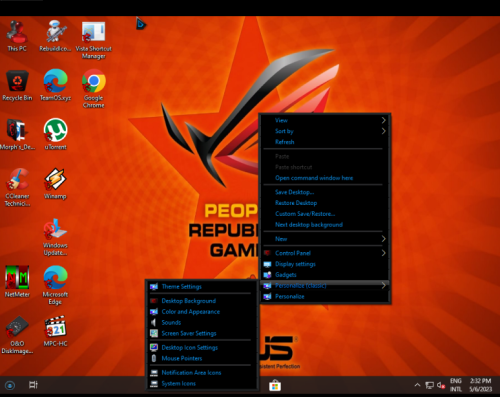Choose Refresh in the context menu
The image size is (500, 397).
pyautogui.click(x=325, y=142)
